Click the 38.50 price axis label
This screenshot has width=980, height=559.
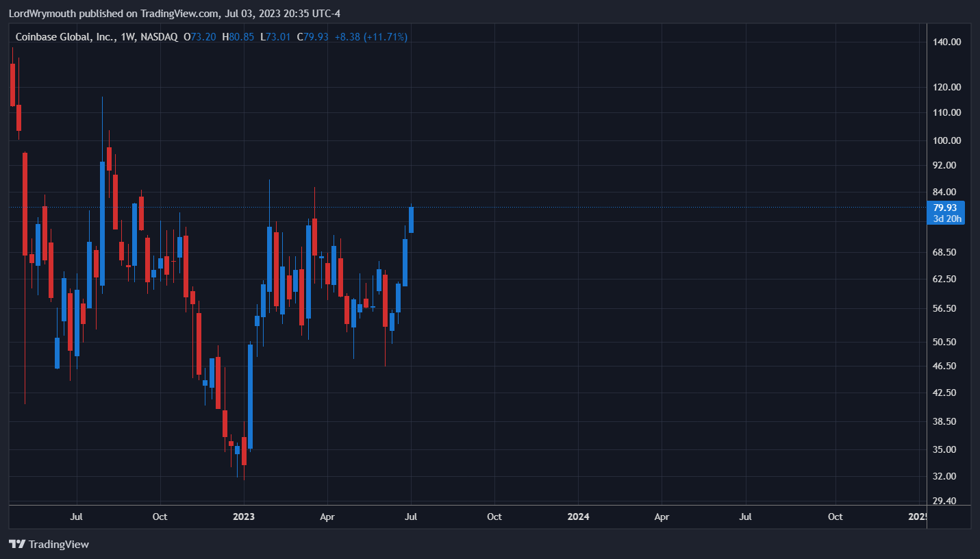tap(945, 421)
